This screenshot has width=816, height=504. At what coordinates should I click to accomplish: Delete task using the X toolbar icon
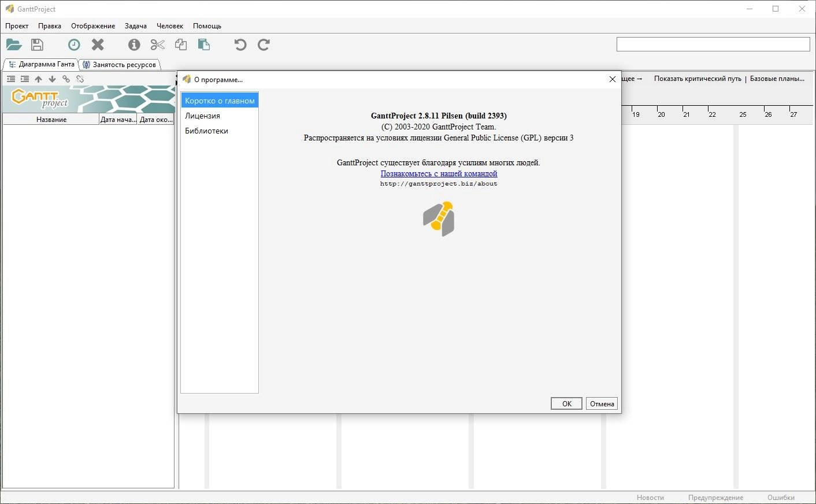(x=98, y=45)
